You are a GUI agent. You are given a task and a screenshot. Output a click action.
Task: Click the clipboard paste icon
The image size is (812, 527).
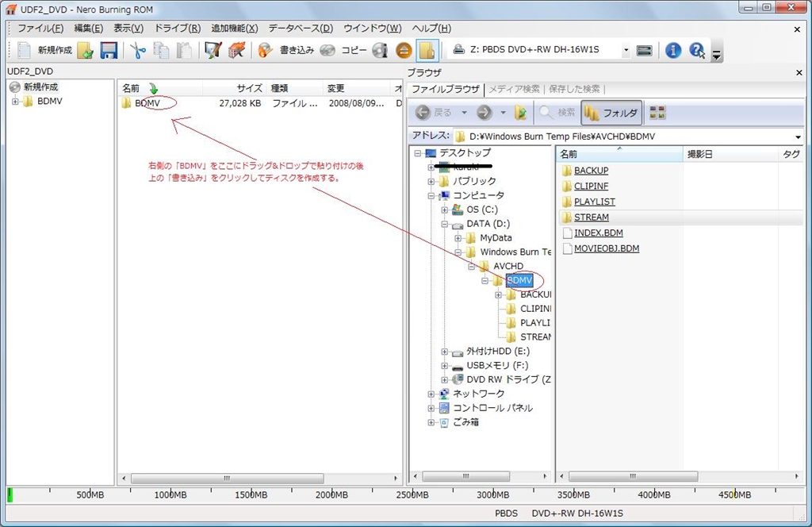(x=184, y=50)
